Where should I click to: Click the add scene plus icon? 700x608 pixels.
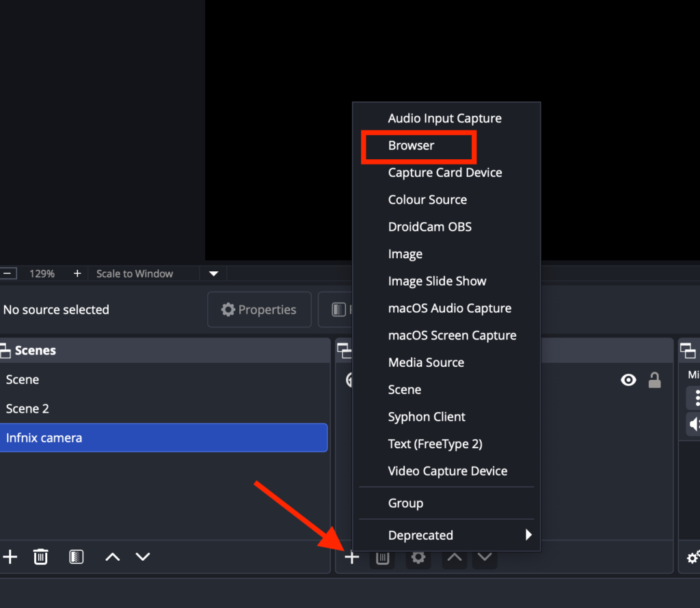[x=10, y=557]
